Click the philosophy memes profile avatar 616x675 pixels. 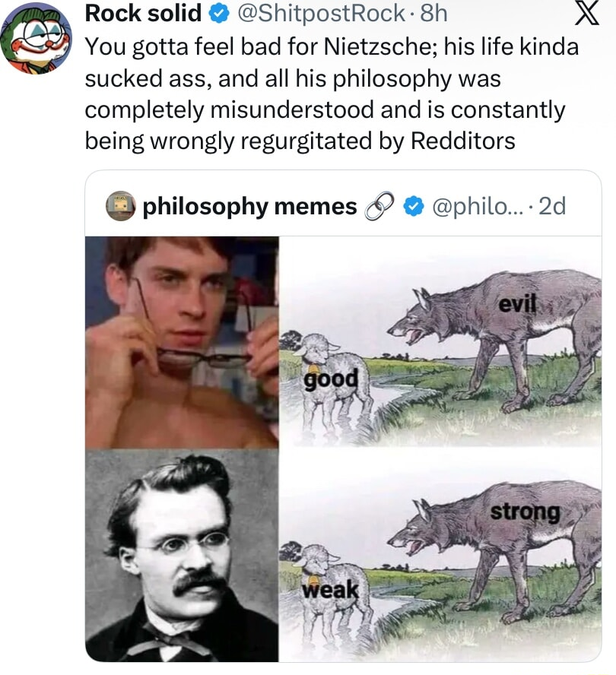(119, 205)
